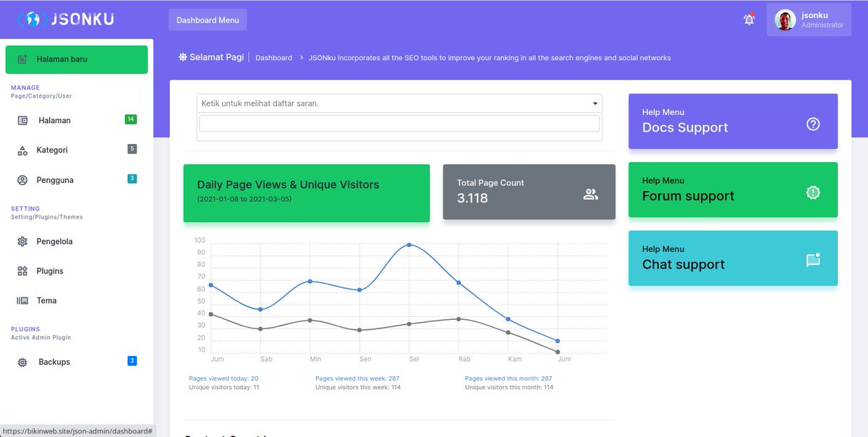Screen dimensions: 868x437
Task: Click the 3.118 page count value
Action: [x=472, y=198]
